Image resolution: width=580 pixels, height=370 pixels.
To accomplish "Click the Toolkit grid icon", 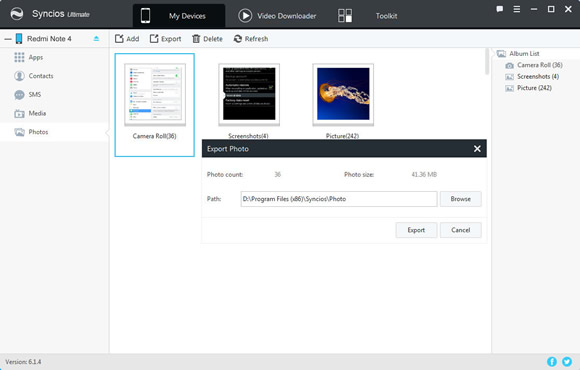I will point(345,16).
